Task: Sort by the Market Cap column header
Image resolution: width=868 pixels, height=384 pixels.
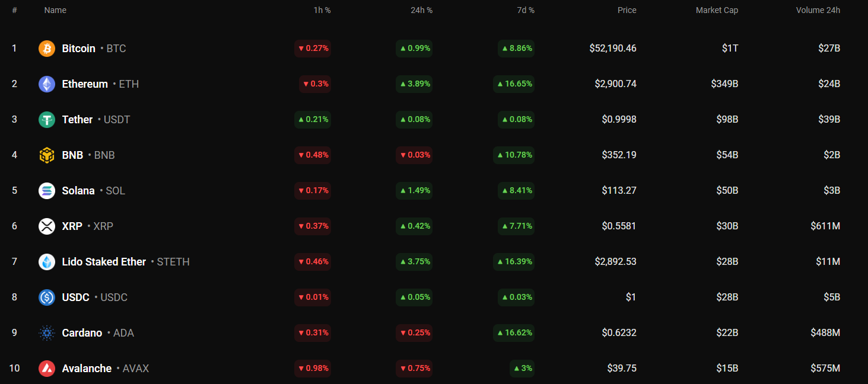Action: 717,10
